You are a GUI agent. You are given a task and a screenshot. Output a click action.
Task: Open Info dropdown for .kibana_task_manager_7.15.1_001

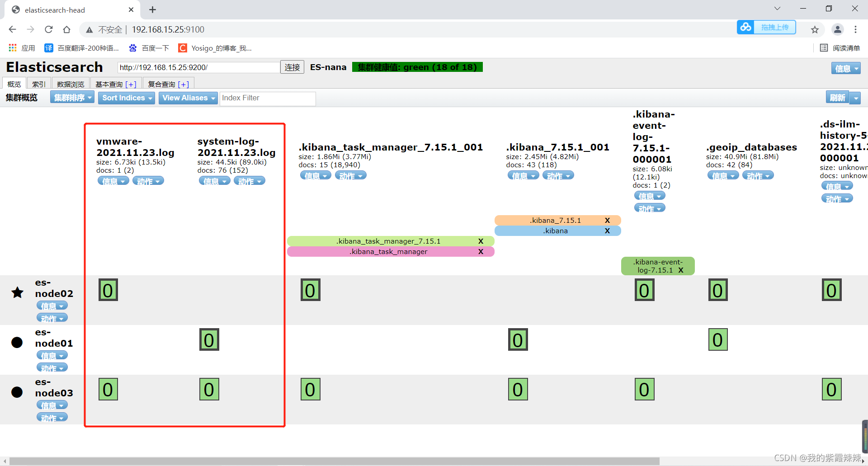point(316,175)
